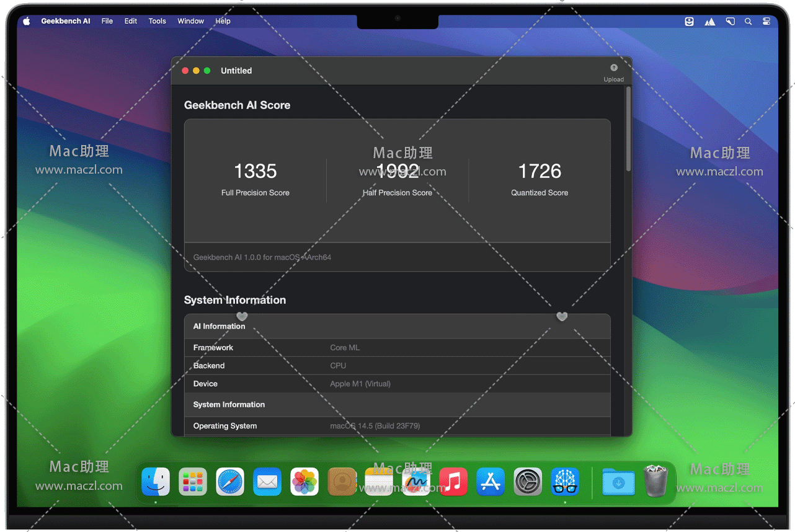Launch Safari from the Dock
Screen dimensions: 795x532
pyautogui.click(x=230, y=482)
